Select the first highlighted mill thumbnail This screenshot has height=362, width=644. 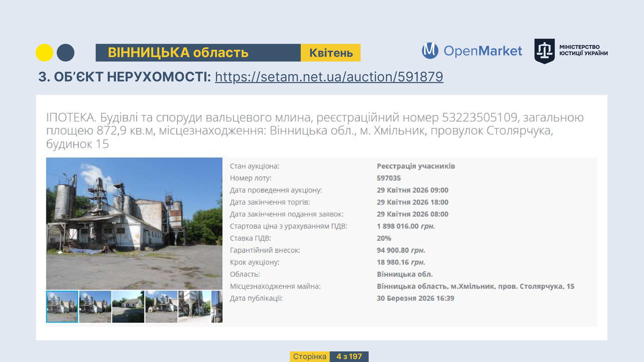62,306
